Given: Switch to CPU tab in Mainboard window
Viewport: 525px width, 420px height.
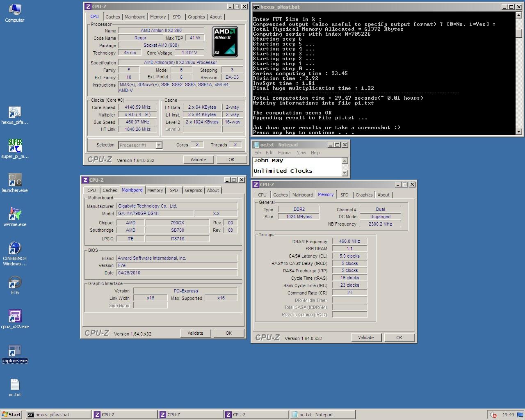Looking at the screenshot, I should (x=91, y=190).
